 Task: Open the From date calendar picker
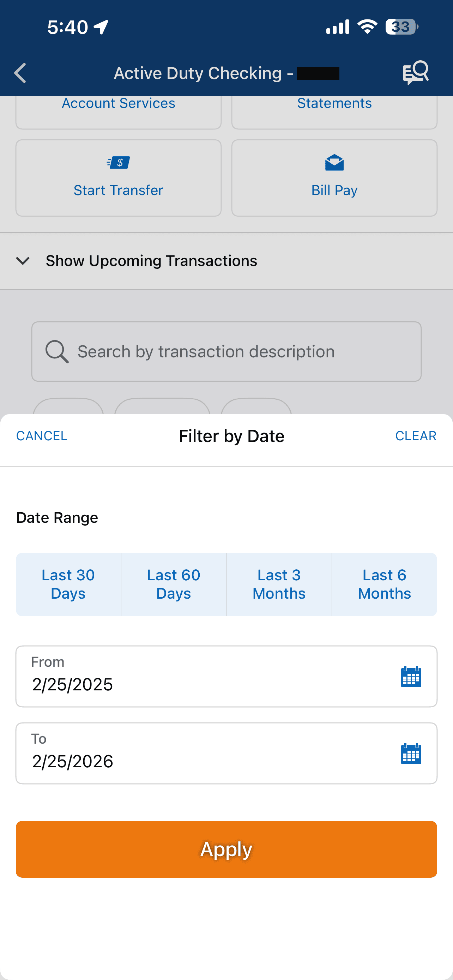click(x=411, y=677)
